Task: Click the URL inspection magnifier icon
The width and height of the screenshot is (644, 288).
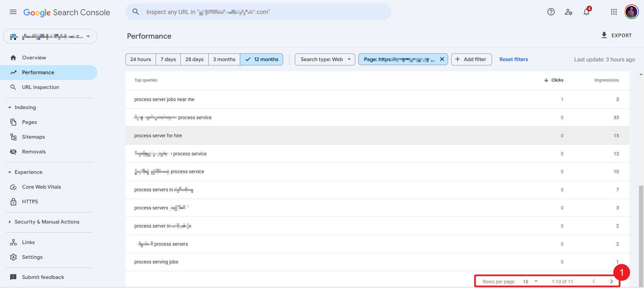Action: coord(13,87)
